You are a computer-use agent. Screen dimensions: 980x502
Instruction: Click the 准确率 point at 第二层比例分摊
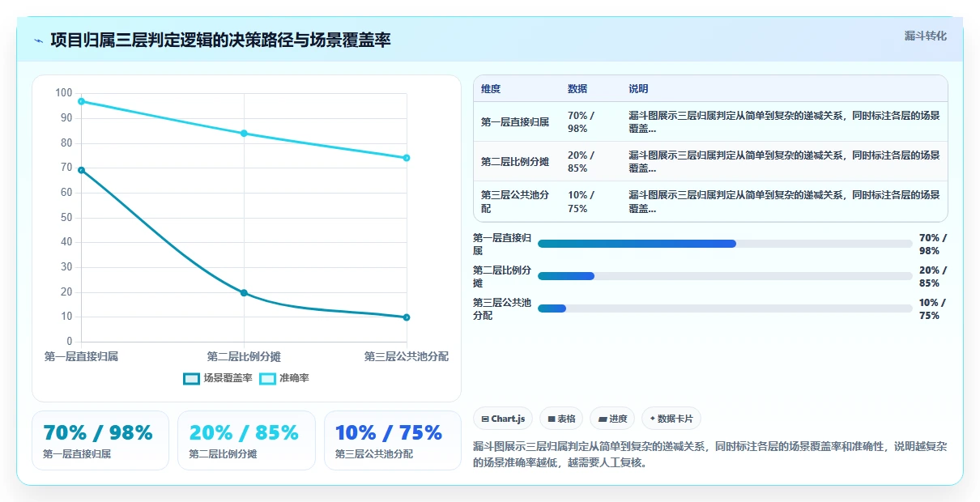[x=244, y=134]
